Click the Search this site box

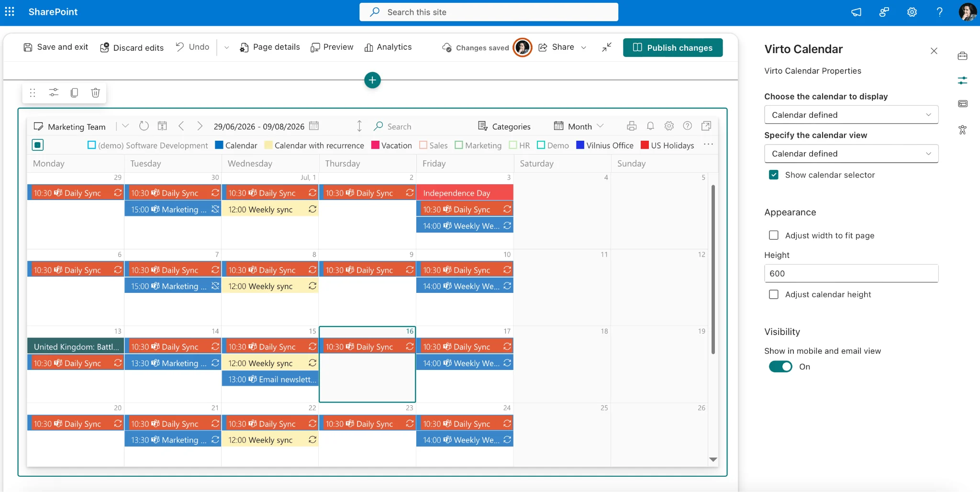pos(489,12)
